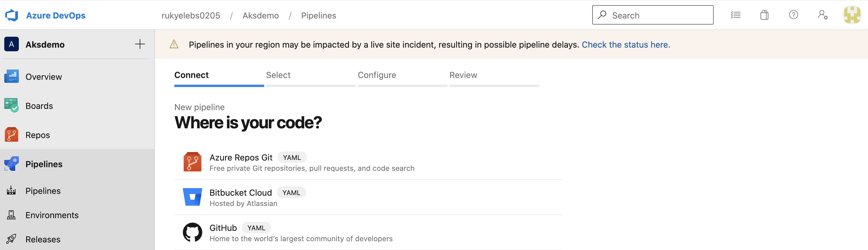This screenshot has height=250, width=868.
Task: Select the Pipelines breadcrumb
Action: pyautogui.click(x=318, y=15)
